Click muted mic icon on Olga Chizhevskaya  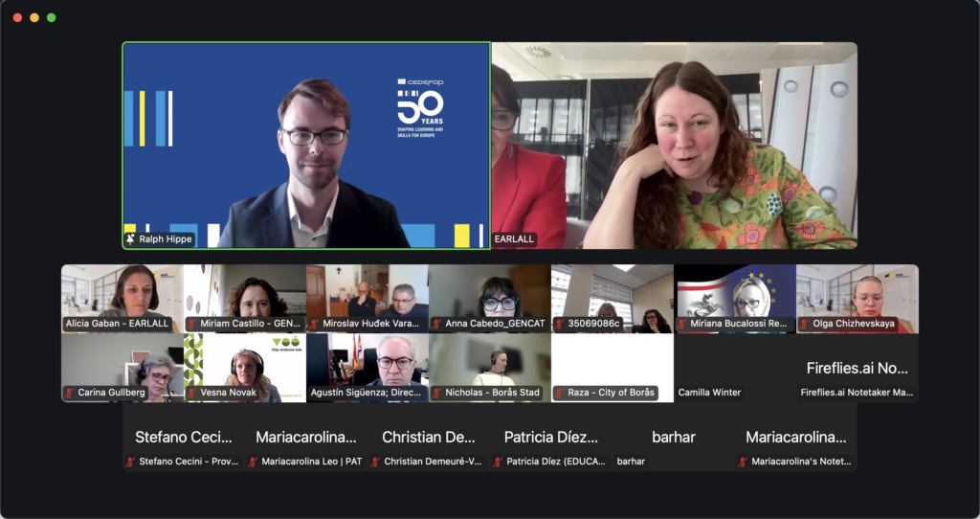pos(804,324)
